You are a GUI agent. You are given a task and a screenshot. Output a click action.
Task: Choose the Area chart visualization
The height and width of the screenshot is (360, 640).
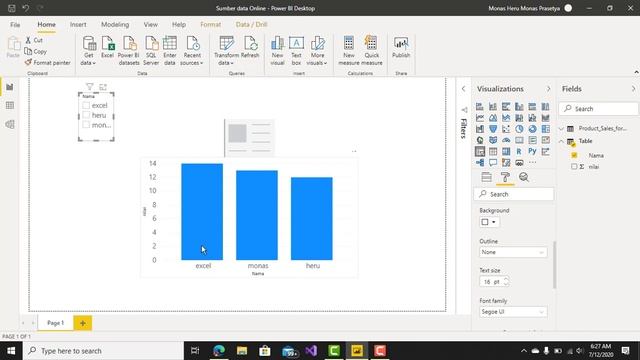pos(493,118)
